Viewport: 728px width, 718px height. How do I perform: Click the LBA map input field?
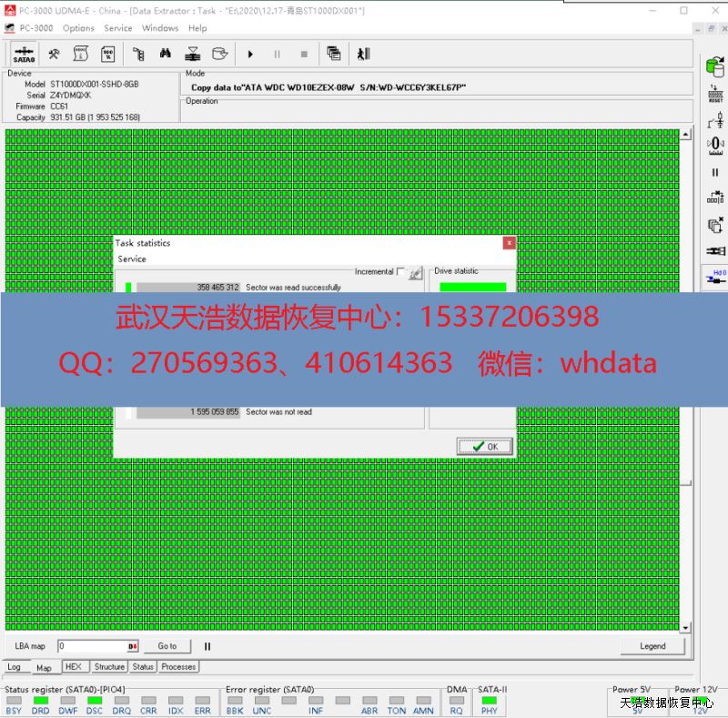coord(92,646)
